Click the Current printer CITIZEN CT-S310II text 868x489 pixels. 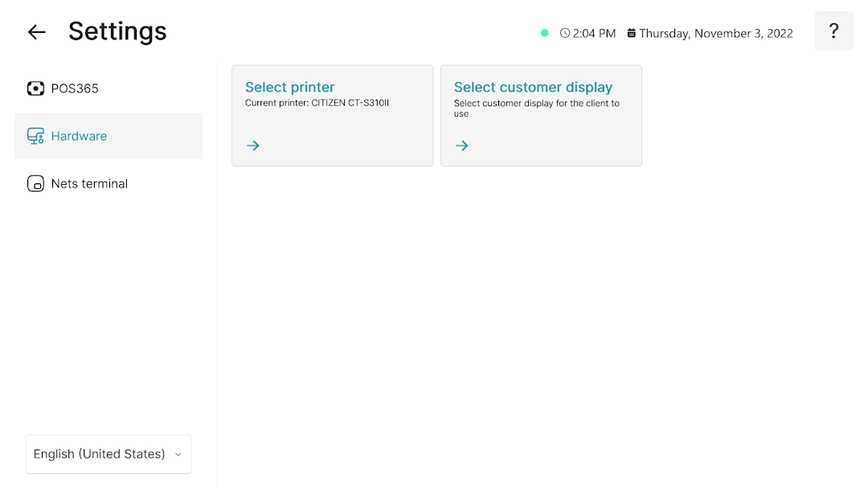coord(317,103)
